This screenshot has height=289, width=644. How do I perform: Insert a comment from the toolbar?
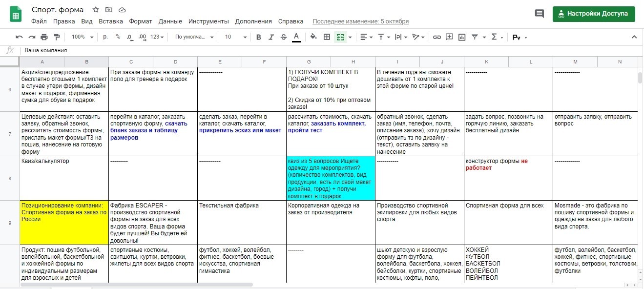[449, 37]
